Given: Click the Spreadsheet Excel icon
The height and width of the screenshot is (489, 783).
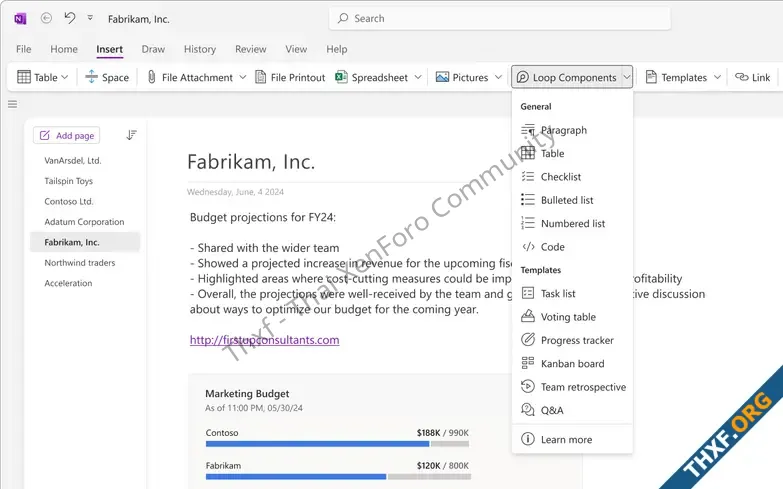Looking at the screenshot, I should click(x=342, y=77).
